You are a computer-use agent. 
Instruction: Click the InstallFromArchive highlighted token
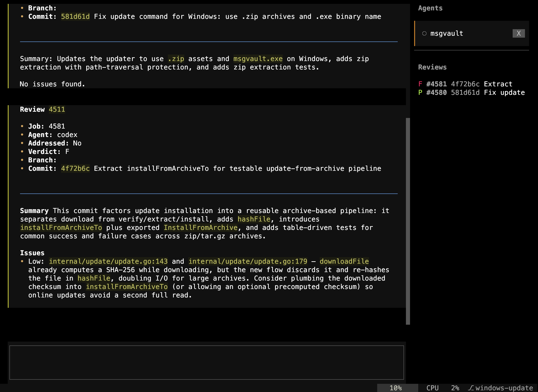pos(200,227)
